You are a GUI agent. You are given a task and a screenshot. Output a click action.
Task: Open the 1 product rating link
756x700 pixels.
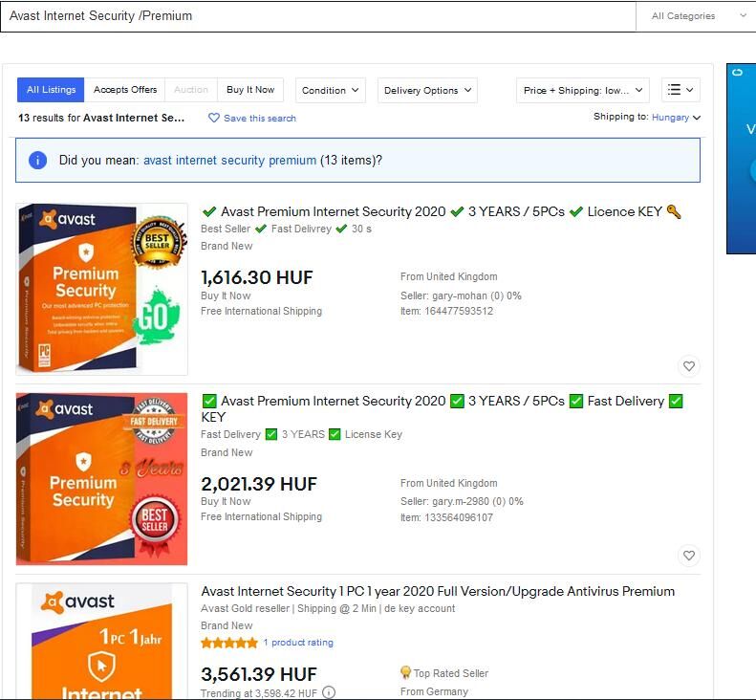click(x=298, y=643)
